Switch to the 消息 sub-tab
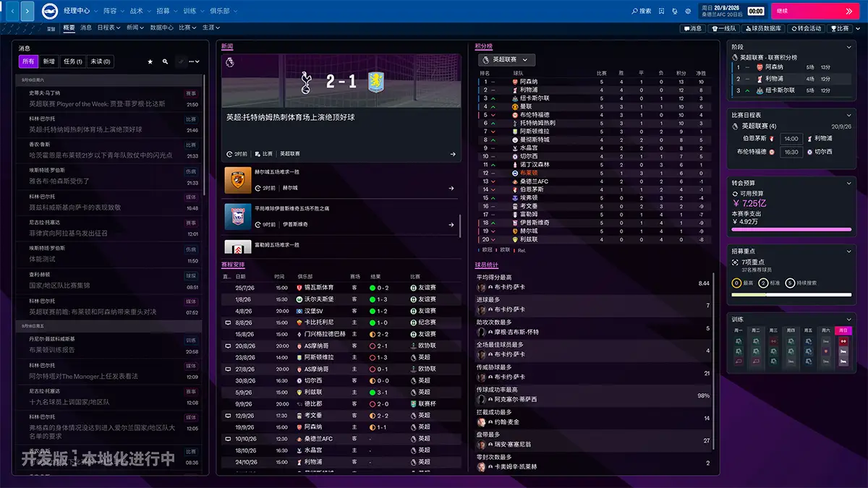 click(86, 27)
